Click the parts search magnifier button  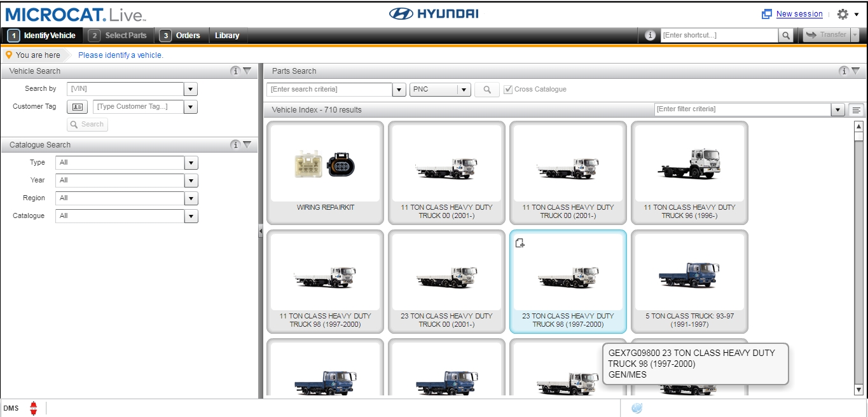tap(487, 90)
